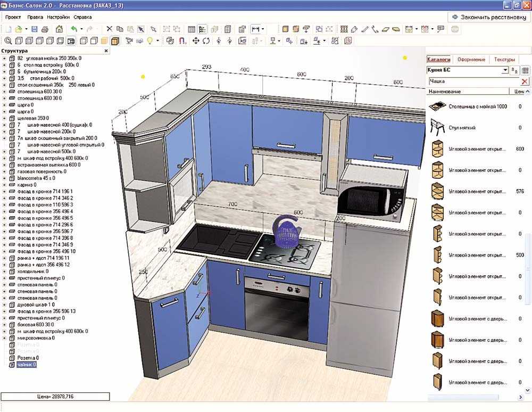Click the select-with-arrow frame icon
This screenshot has width=532, height=412.
(141, 29)
